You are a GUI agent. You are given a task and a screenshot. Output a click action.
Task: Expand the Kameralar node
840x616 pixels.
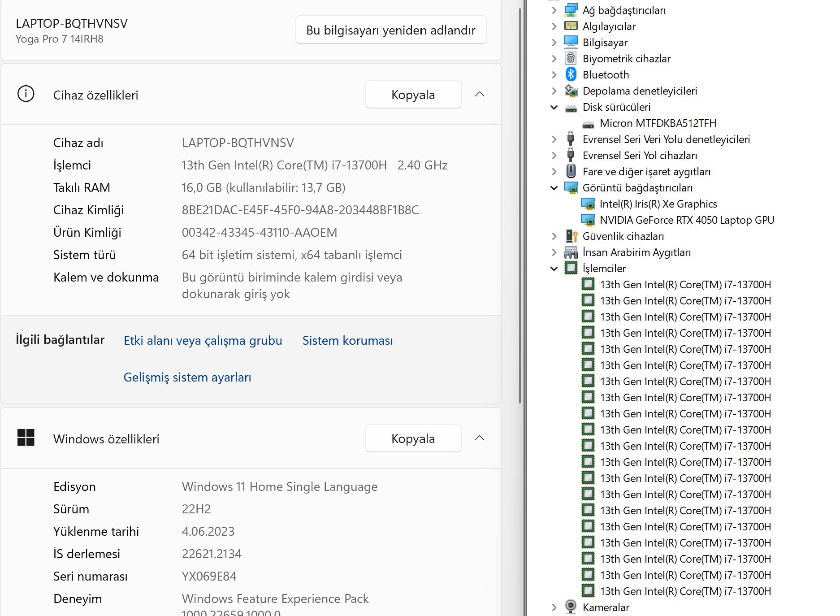(554, 607)
